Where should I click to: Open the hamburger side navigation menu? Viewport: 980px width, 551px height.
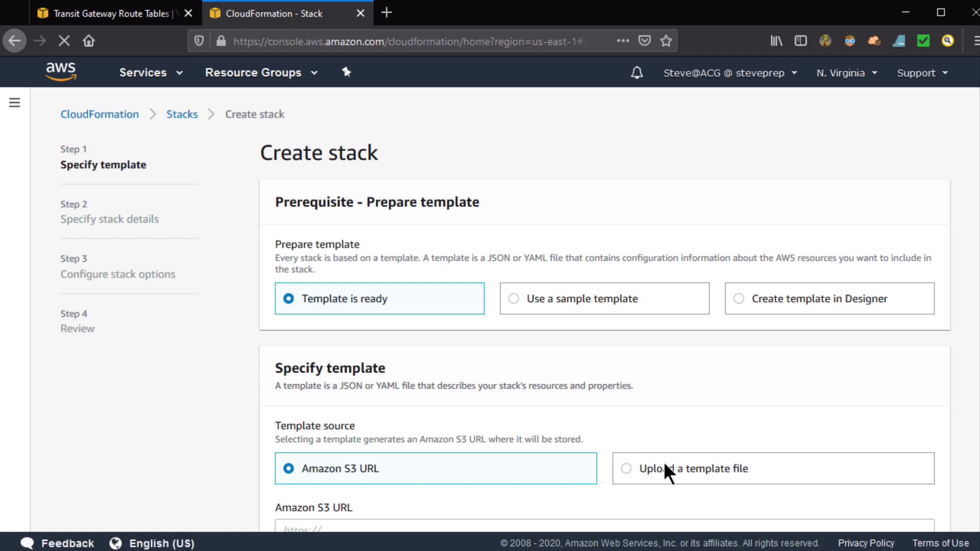click(15, 103)
